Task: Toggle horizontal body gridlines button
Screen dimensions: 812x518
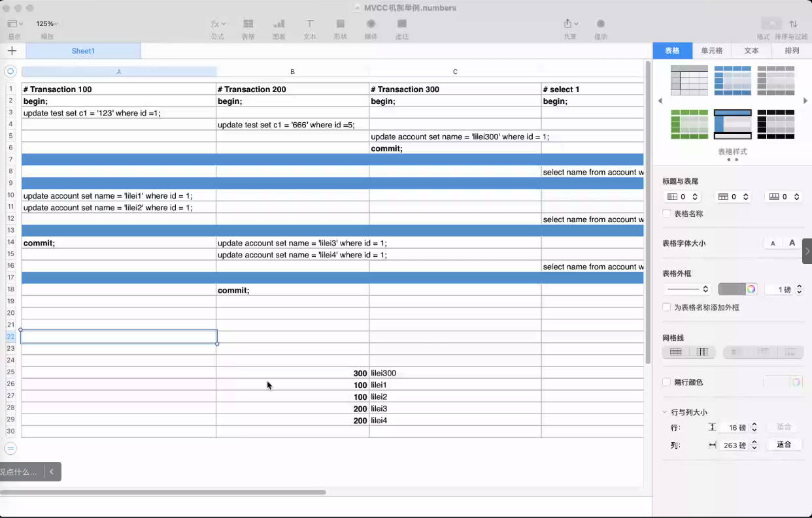Action: pos(676,352)
